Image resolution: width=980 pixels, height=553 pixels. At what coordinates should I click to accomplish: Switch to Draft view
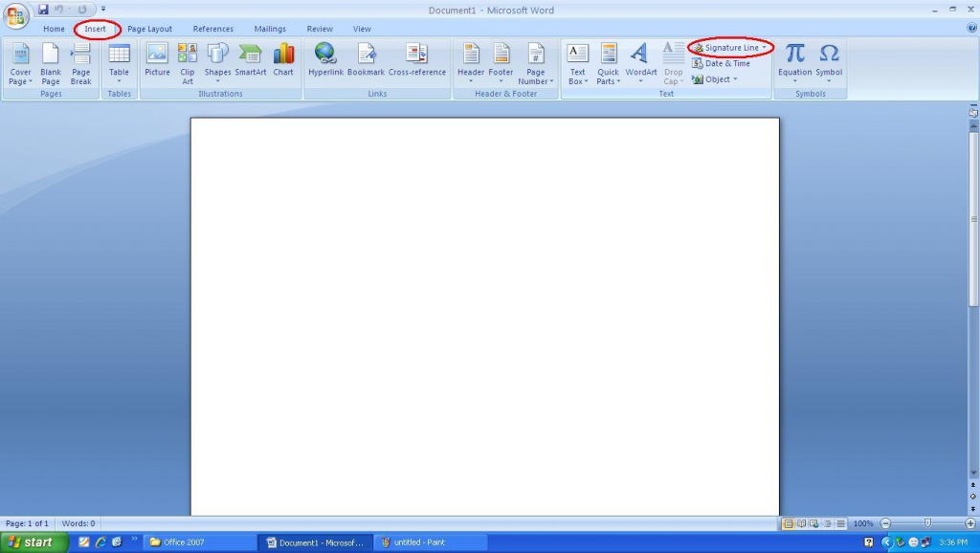point(840,523)
